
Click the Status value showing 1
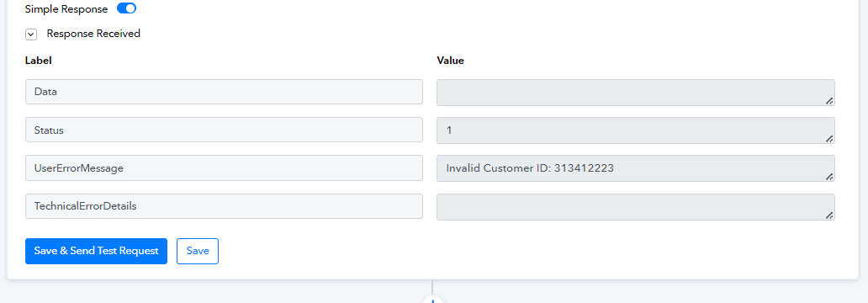(636, 130)
